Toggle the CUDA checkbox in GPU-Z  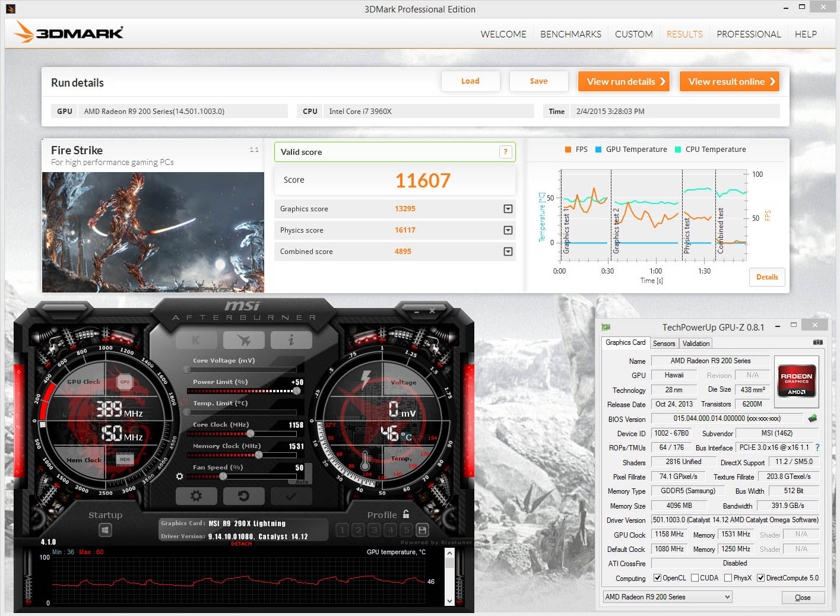[695, 578]
